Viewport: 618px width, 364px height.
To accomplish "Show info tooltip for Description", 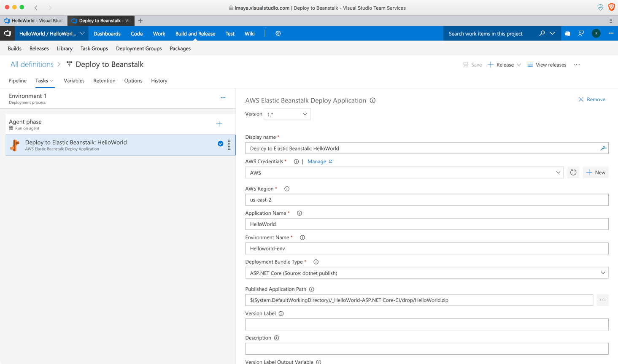I will 277,338.
